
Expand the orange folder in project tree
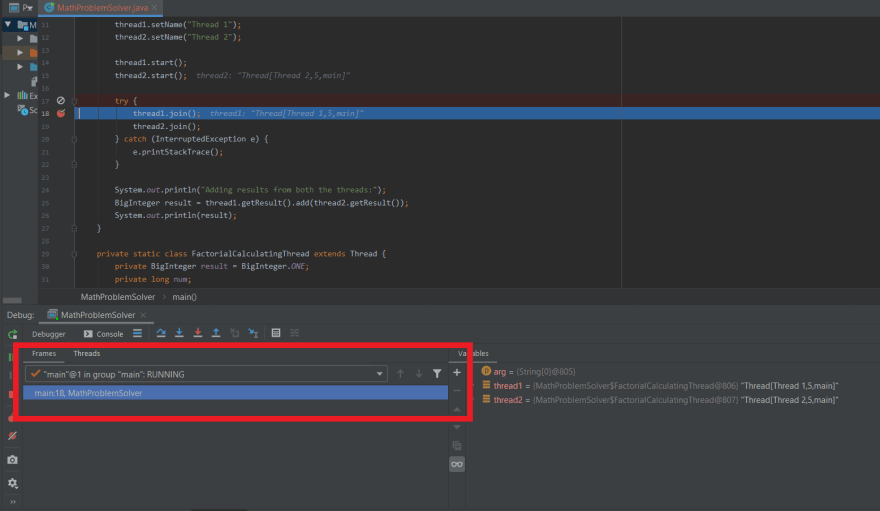coord(20,52)
